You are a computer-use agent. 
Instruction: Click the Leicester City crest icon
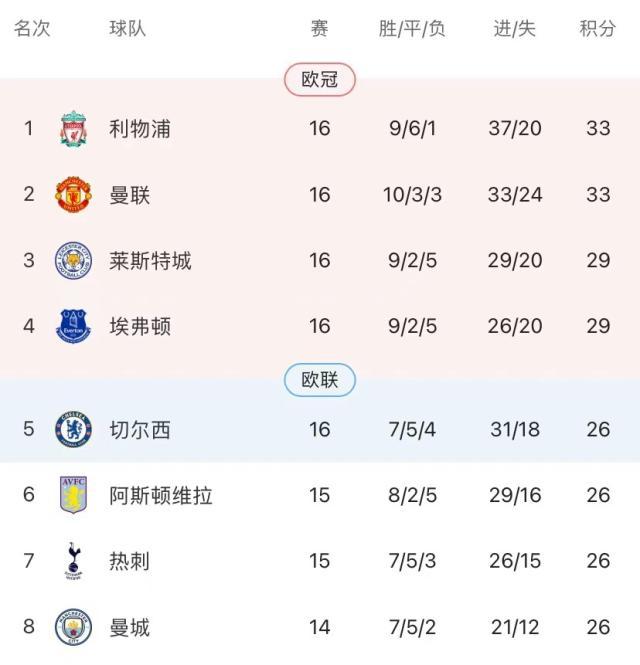coord(73,261)
